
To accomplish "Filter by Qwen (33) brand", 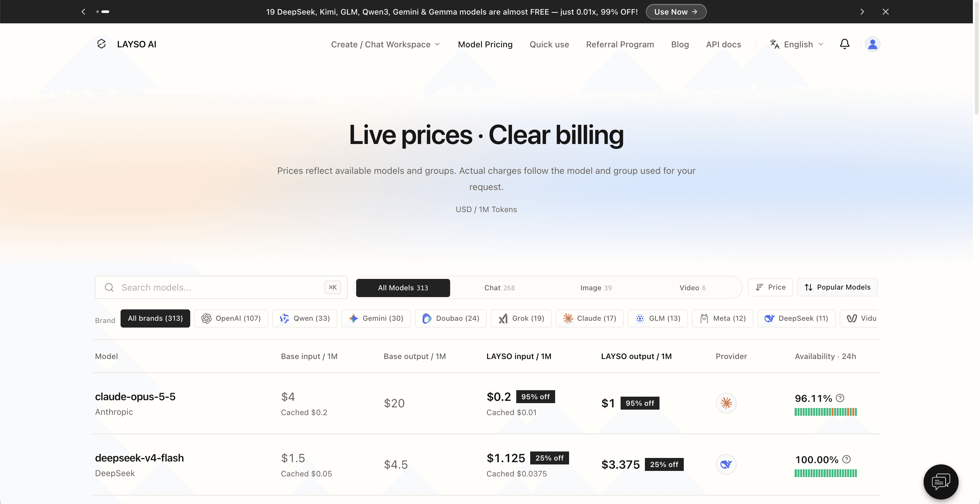I will point(304,318).
